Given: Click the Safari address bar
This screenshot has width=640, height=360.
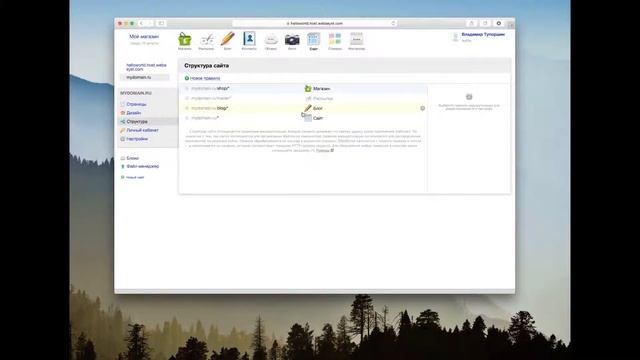Looking at the screenshot, I should (314, 24).
